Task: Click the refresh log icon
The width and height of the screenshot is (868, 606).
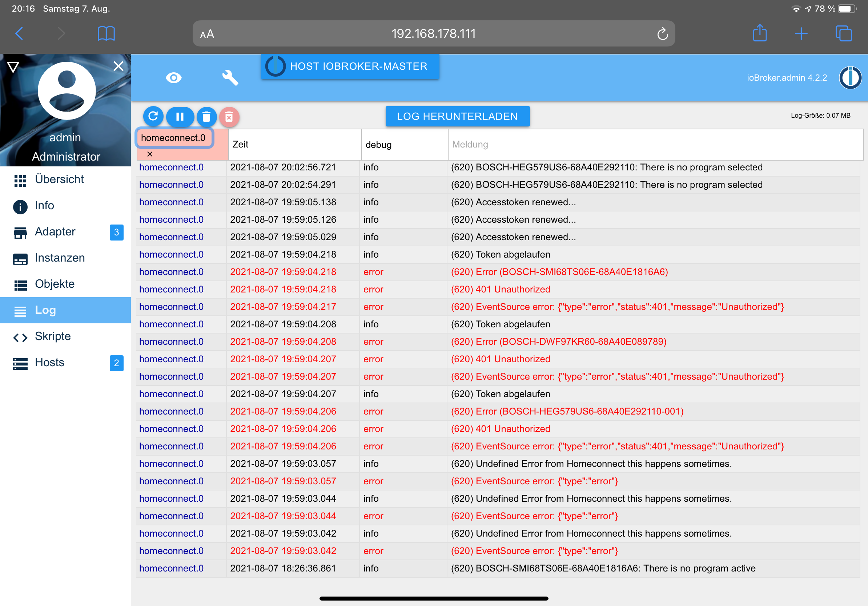Action: (x=153, y=116)
